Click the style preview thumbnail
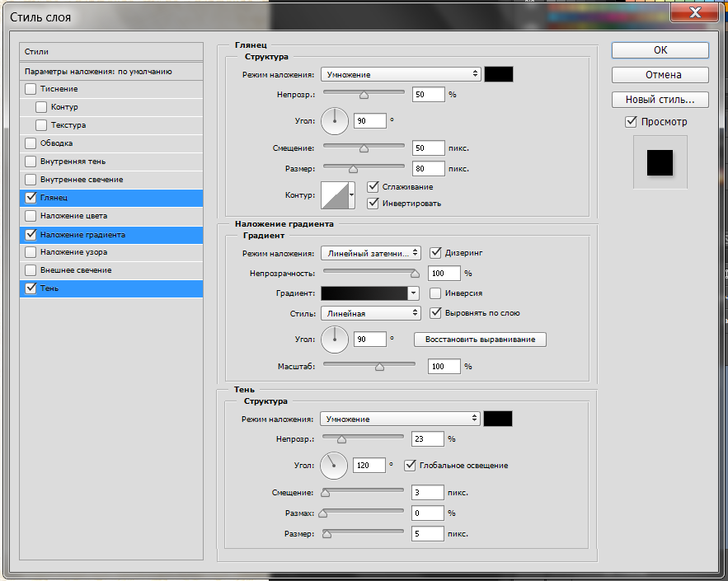The width and height of the screenshot is (728, 581). click(x=660, y=162)
